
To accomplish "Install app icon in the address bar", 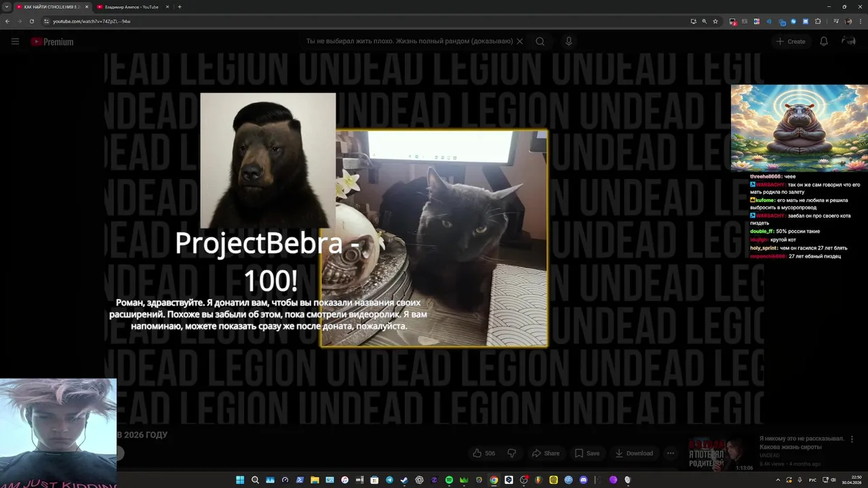I will coord(694,21).
